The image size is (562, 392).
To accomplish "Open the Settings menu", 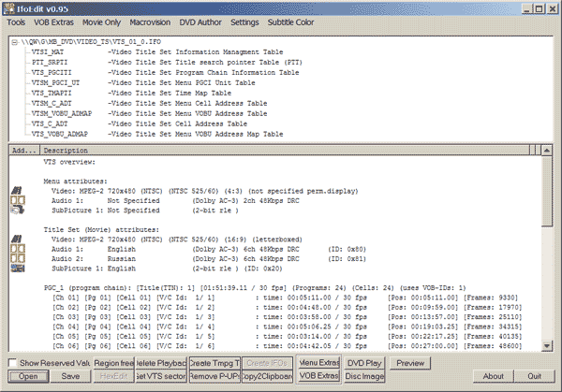I will coord(244,22).
